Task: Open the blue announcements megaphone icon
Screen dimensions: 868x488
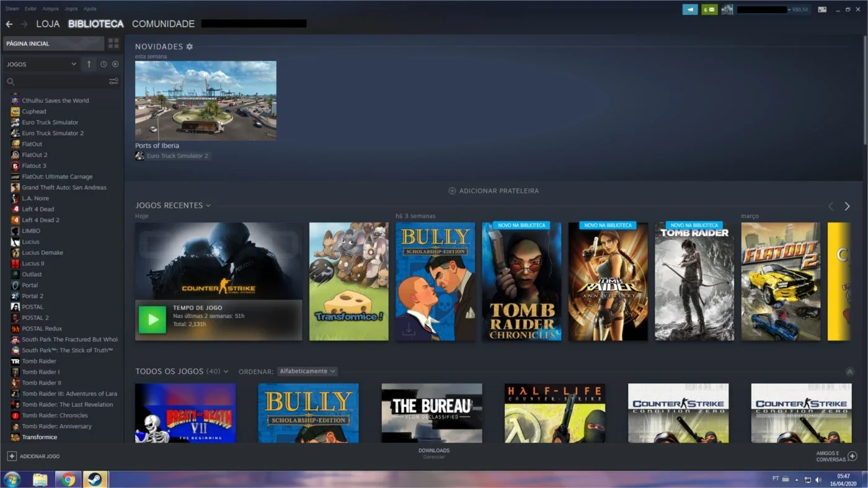Action: pyautogui.click(x=690, y=9)
